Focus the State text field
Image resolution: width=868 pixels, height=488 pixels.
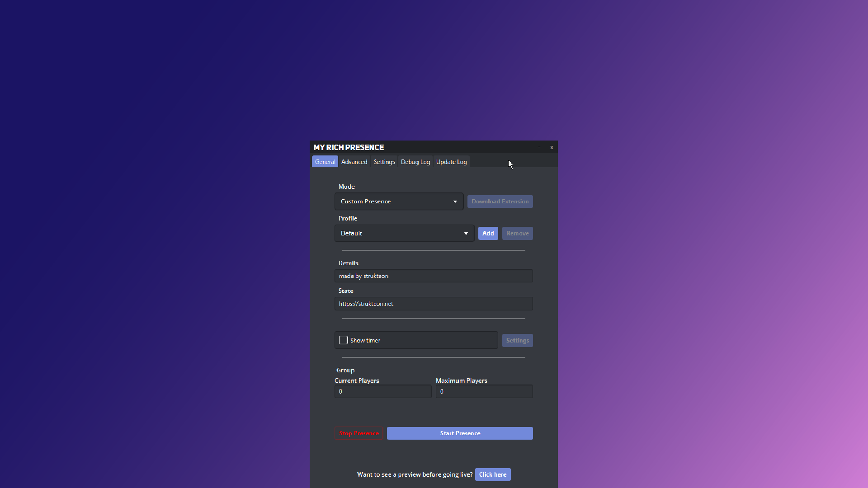tap(434, 304)
